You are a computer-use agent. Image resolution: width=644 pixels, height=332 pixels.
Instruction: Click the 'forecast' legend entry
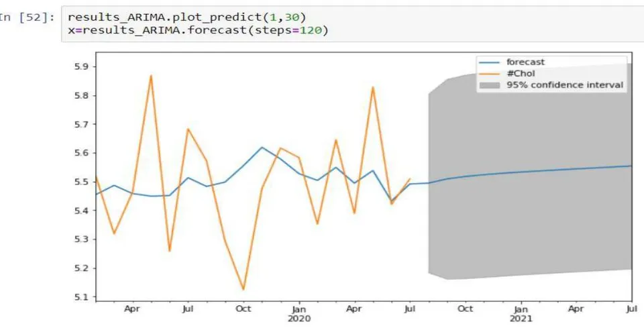click(x=525, y=62)
